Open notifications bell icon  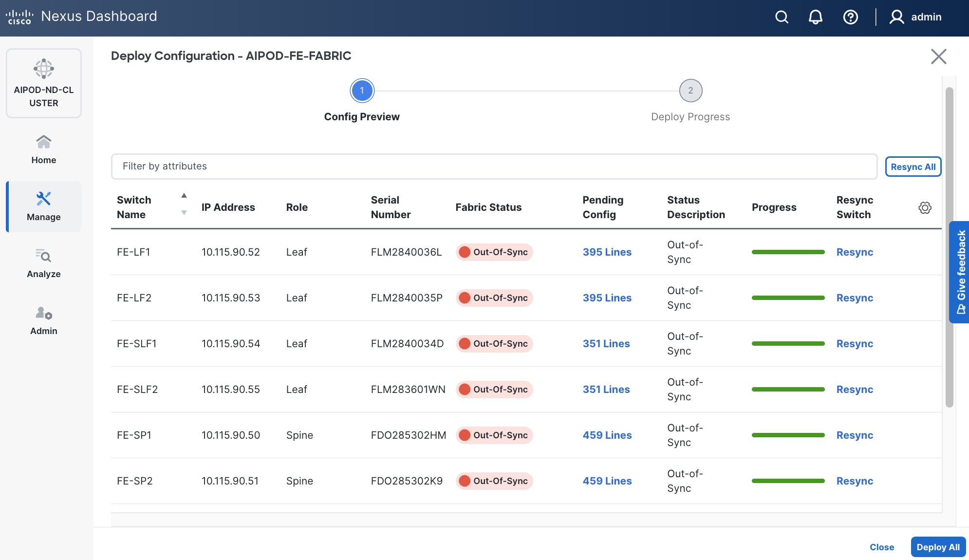pyautogui.click(x=816, y=17)
